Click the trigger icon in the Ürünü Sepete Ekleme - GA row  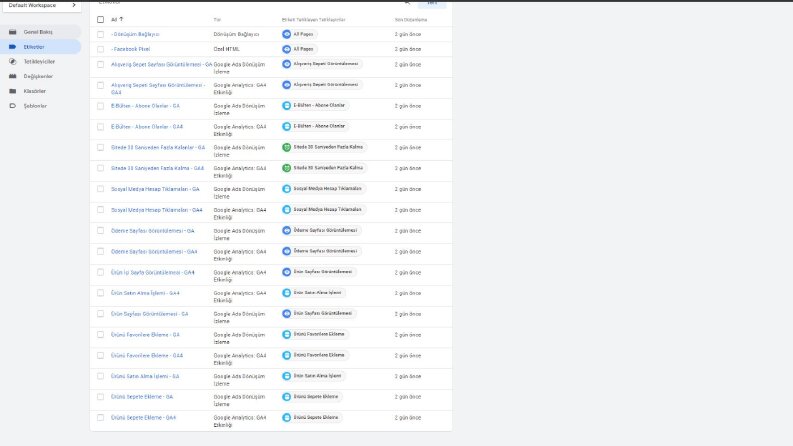click(286, 397)
